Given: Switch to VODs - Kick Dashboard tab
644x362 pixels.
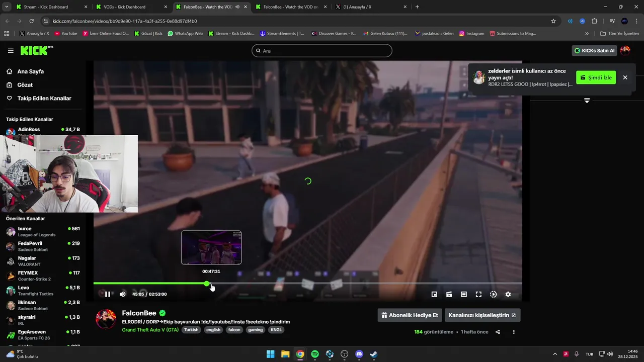Looking at the screenshot, I should (131, 7).
